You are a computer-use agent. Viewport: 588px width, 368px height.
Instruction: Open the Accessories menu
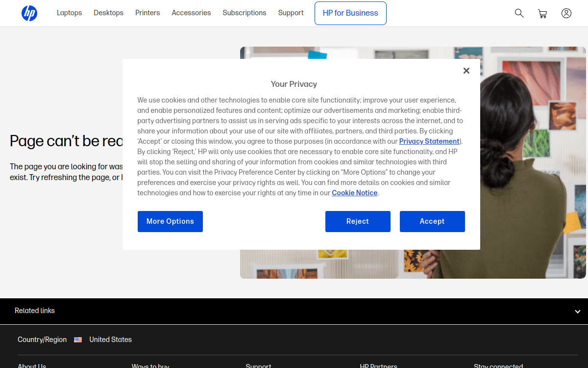[x=191, y=13]
